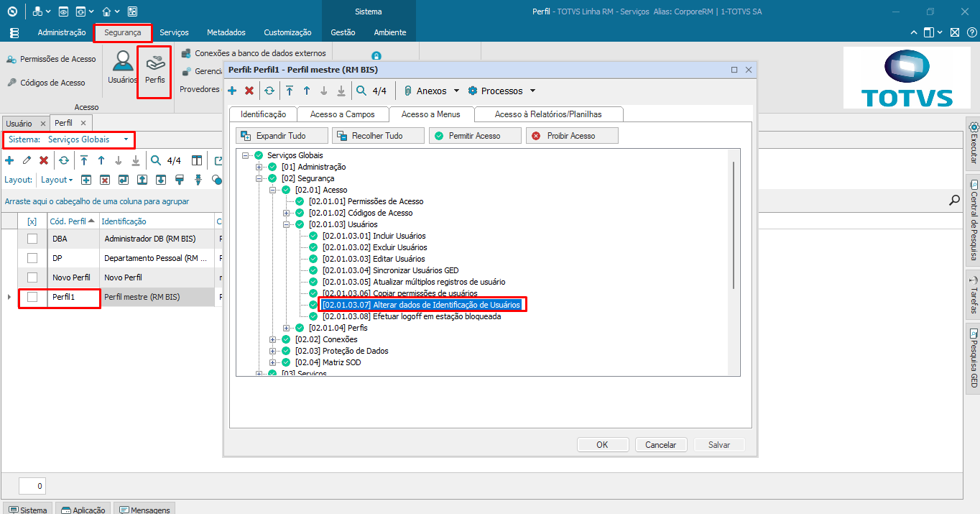Image resolution: width=980 pixels, height=514 pixels.
Task: Toggle access status icon of [02.01.03.04] Sincronizar Usuários GED
Action: click(x=313, y=270)
